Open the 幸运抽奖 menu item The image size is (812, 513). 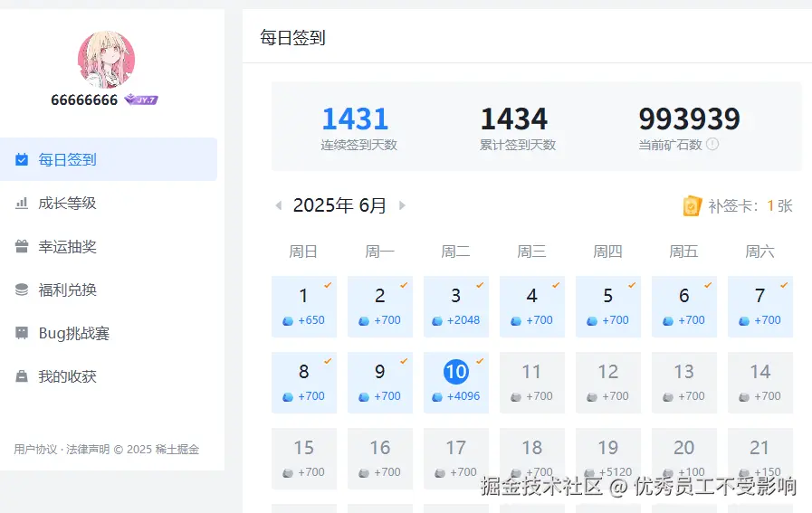click(67, 247)
